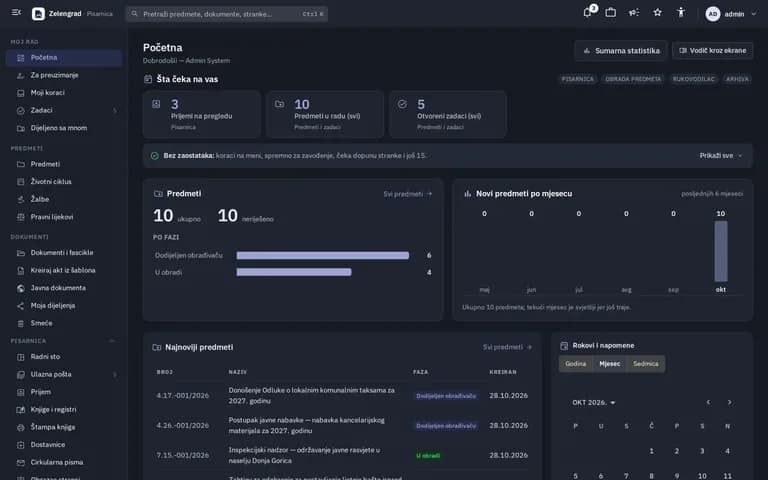Open Predmeti u radu card
This screenshot has width=768, height=480.
pyautogui.click(x=325, y=115)
